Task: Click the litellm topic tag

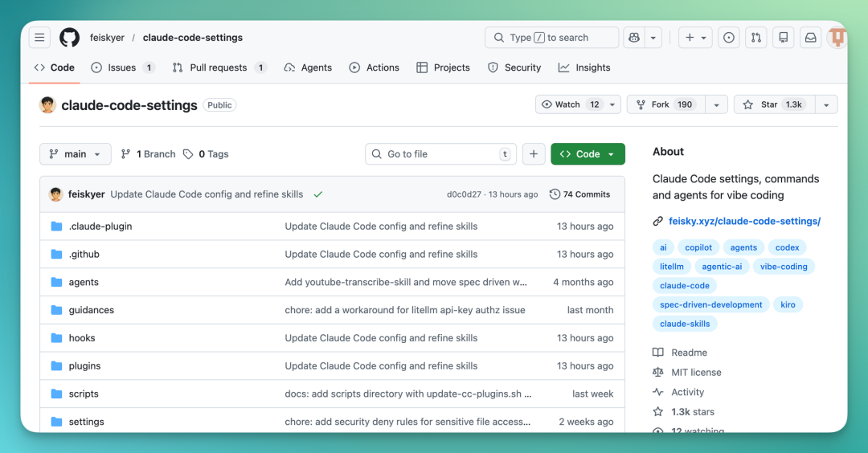Action: [671, 267]
